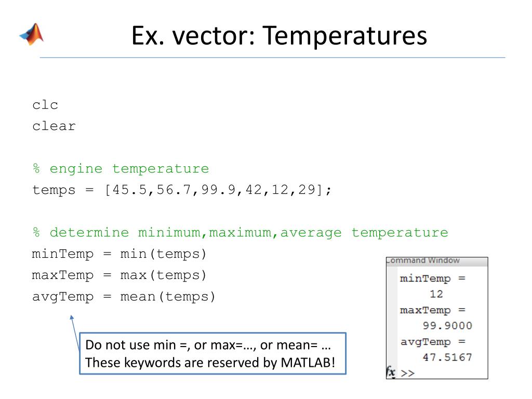Click the reserved keywords warning callout box
Image resolution: width=532 pixels, height=399 pixels.
(212, 353)
